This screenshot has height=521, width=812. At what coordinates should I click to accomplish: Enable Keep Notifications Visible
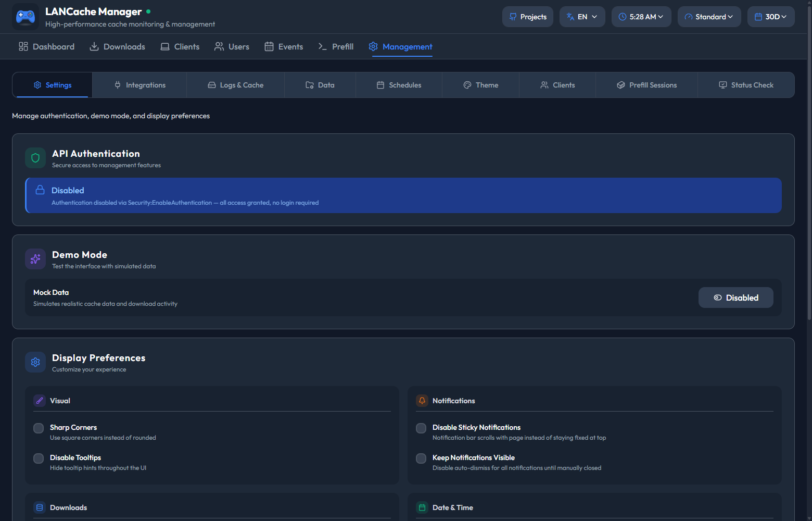point(421,458)
